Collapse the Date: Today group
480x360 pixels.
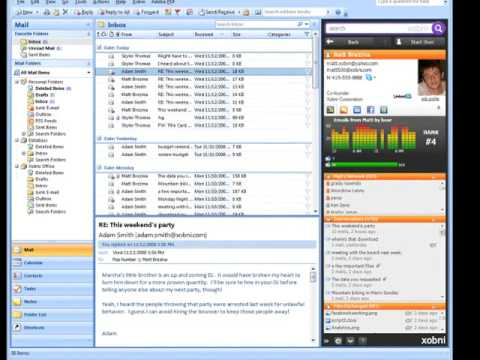click(99, 48)
